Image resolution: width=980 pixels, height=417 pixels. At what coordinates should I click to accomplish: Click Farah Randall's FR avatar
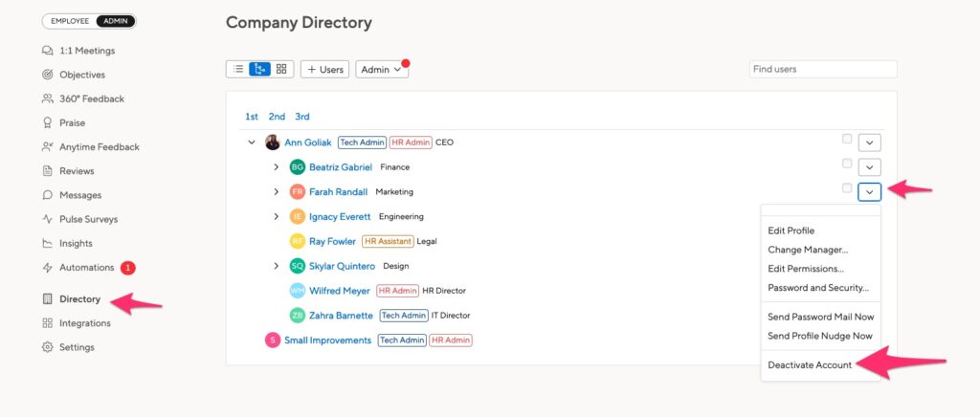[298, 191]
